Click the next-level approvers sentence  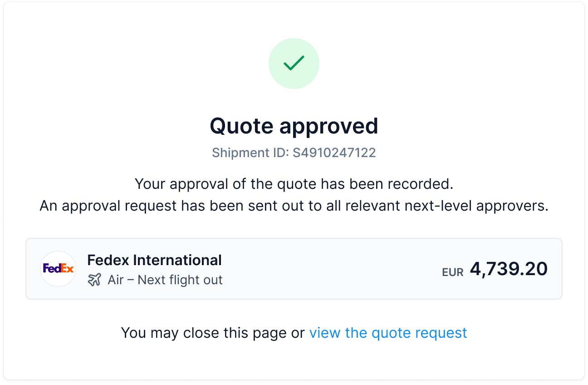pyautogui.click(x=294, y=205)
